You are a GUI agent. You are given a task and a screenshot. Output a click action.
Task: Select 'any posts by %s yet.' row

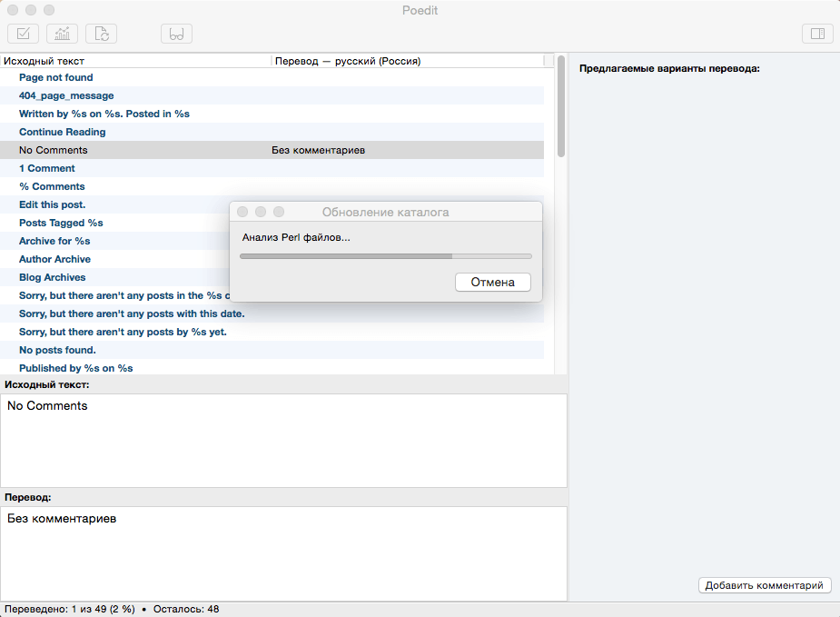point(272,332)
